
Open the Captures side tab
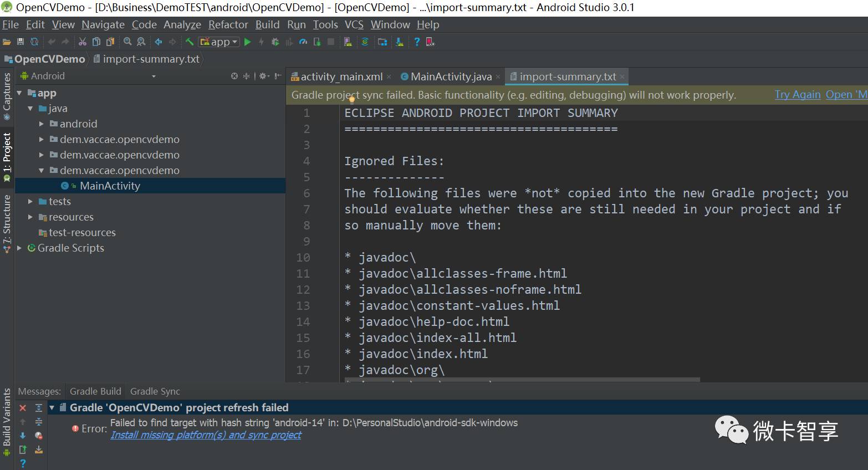(7, 96)
